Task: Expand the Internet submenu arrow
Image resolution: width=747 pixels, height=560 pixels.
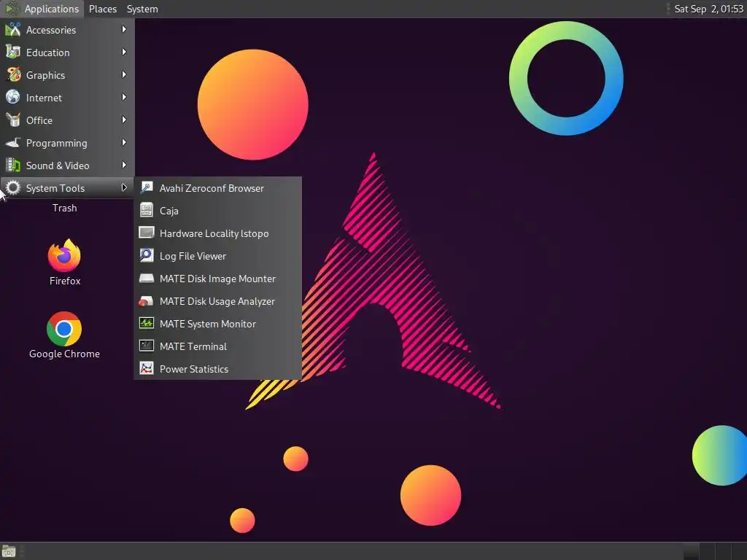Action: (x=124, y=97)
